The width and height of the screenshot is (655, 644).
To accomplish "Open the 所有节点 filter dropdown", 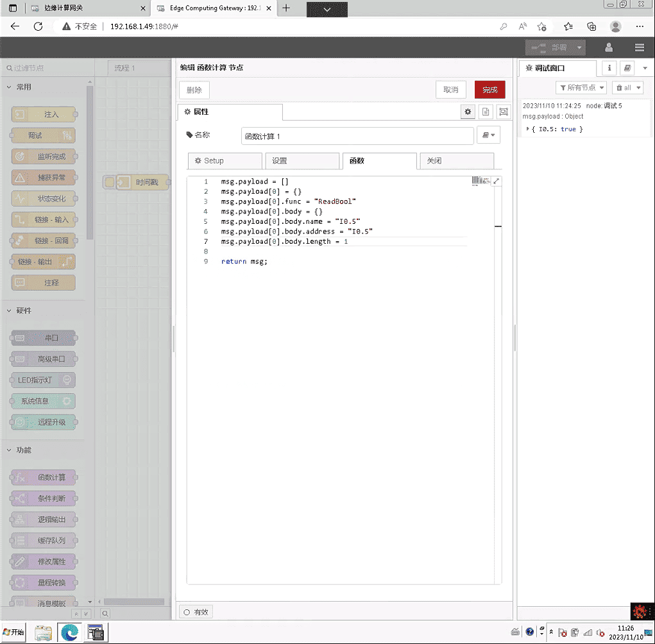I will pyautogui.click(x=581, y=87).
